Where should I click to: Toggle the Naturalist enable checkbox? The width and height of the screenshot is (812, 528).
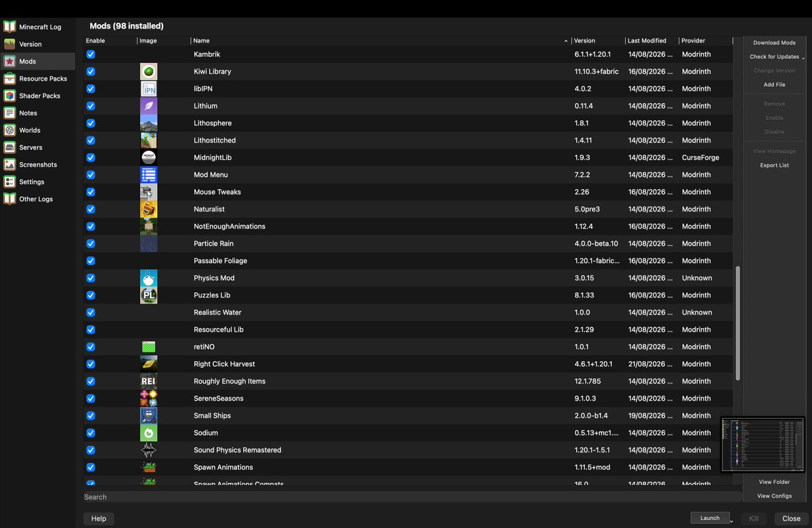pos(91,209)
